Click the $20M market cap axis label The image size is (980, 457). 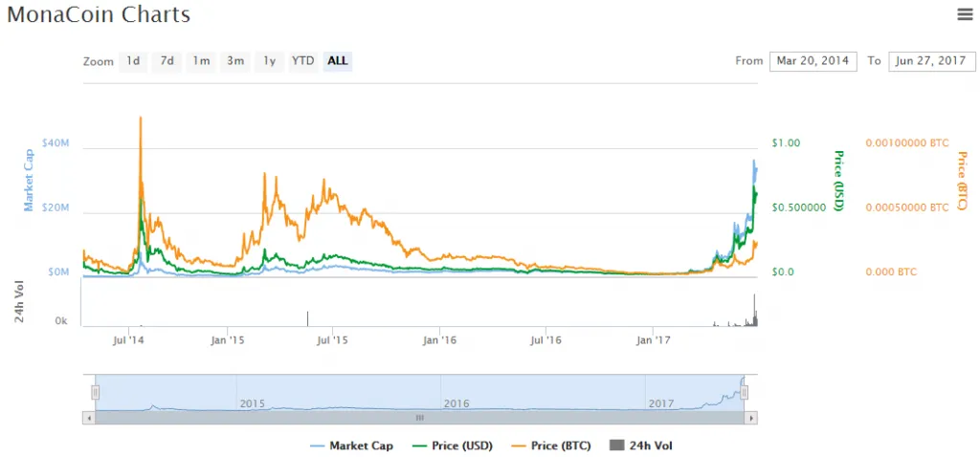(55, 207)
